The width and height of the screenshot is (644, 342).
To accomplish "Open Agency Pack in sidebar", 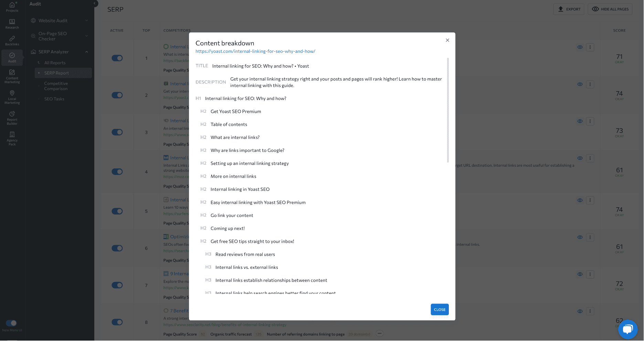I will point(12,139).
